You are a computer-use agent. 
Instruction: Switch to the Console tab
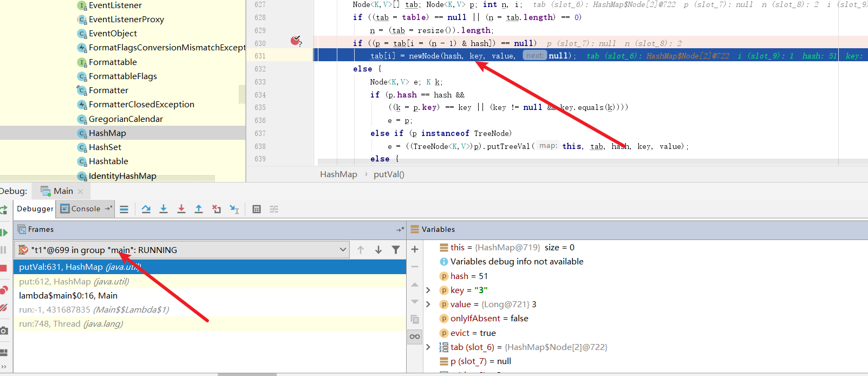coord(86,209)
